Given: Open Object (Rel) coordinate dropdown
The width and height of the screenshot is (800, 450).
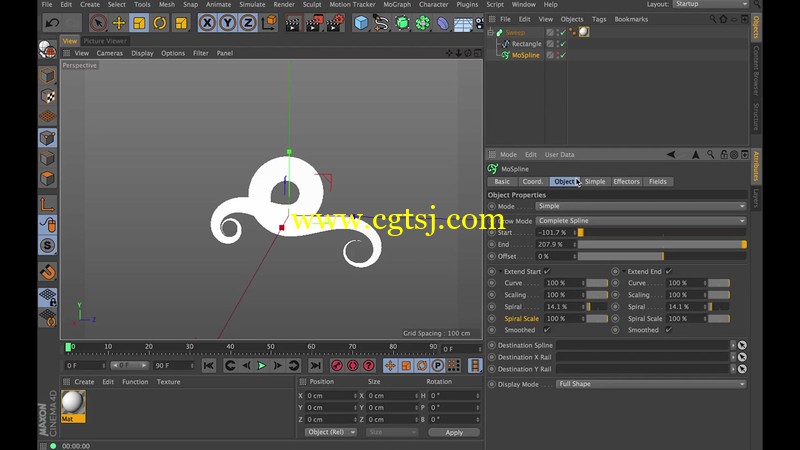Looking at the screenshot, I should tap(331, 432).
